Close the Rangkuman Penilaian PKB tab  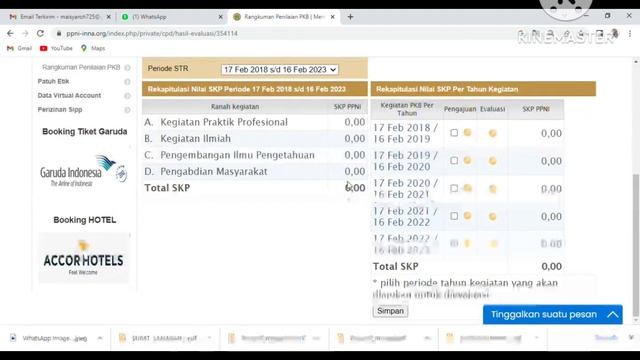[333, 17]
